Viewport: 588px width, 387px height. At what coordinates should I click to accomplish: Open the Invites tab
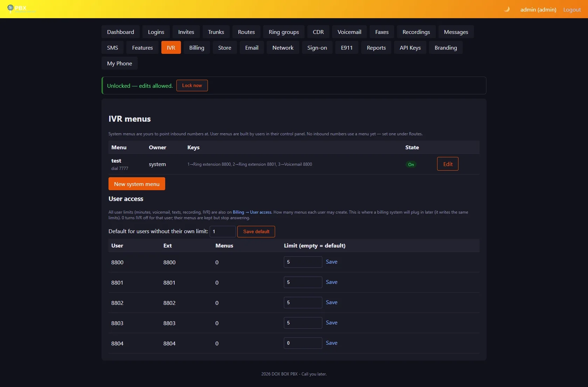click(186, 32)
